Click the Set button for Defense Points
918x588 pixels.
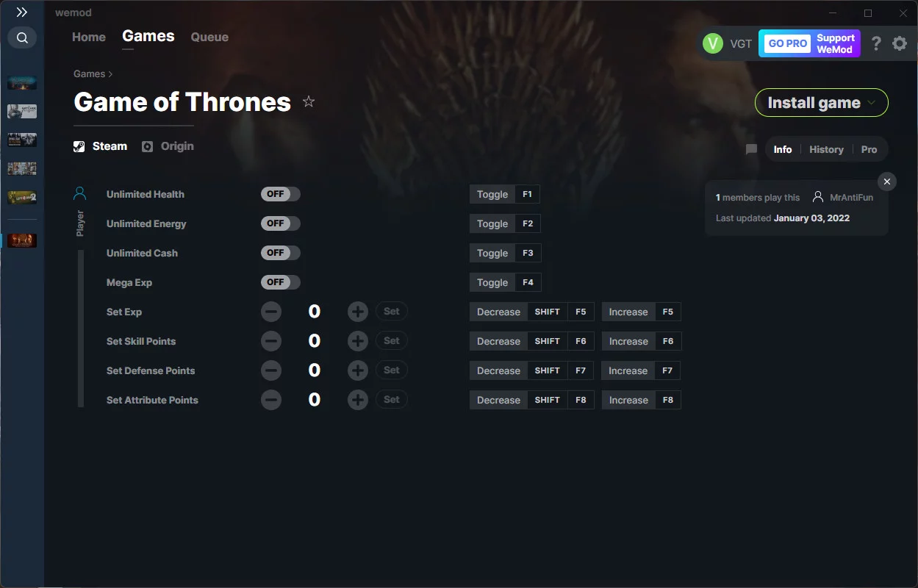(x=392, y=370)
